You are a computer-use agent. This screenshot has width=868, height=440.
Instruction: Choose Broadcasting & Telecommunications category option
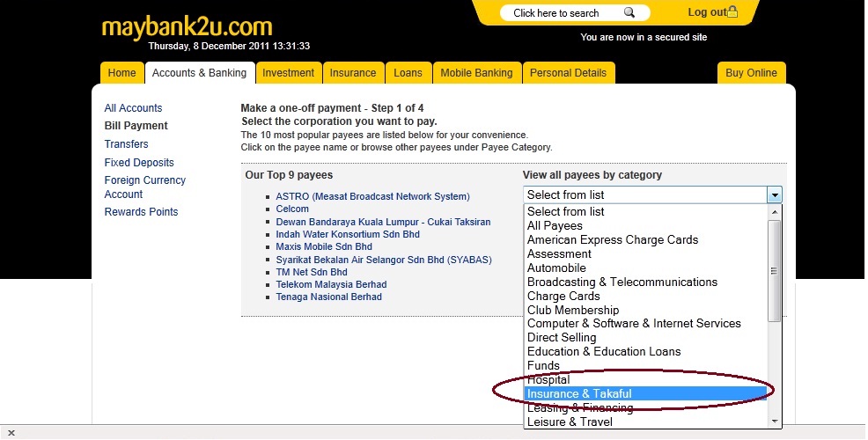622,282
